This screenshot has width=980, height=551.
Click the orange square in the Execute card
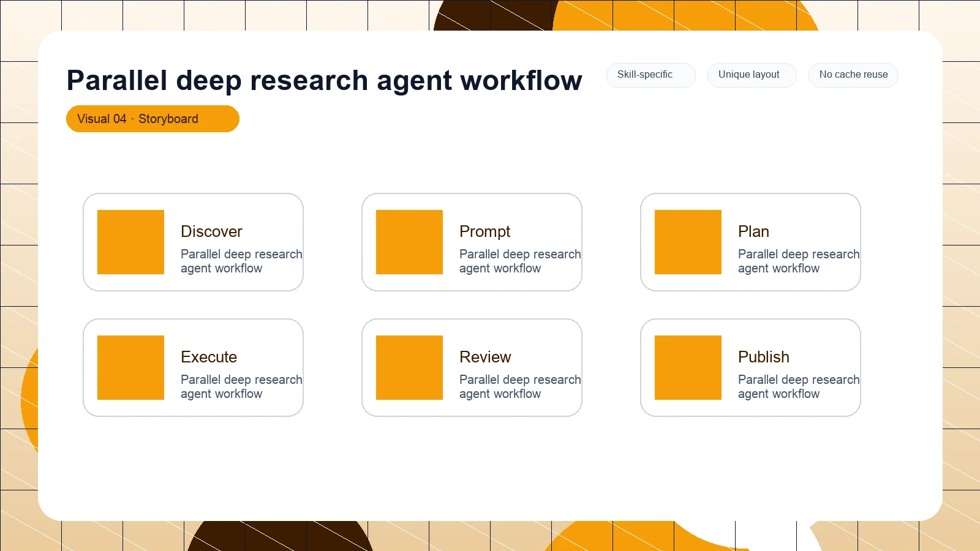tap(130, 367)
